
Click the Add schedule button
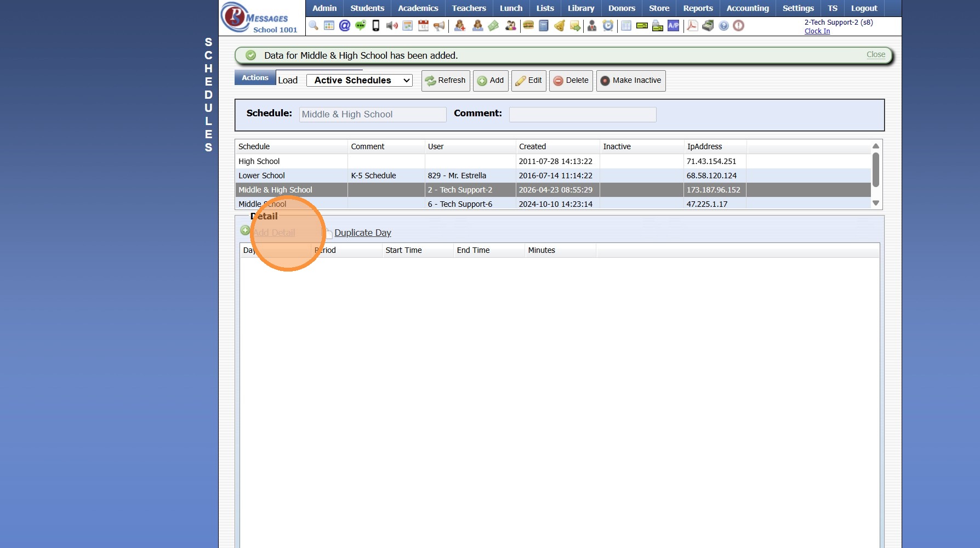click(491, 81)
